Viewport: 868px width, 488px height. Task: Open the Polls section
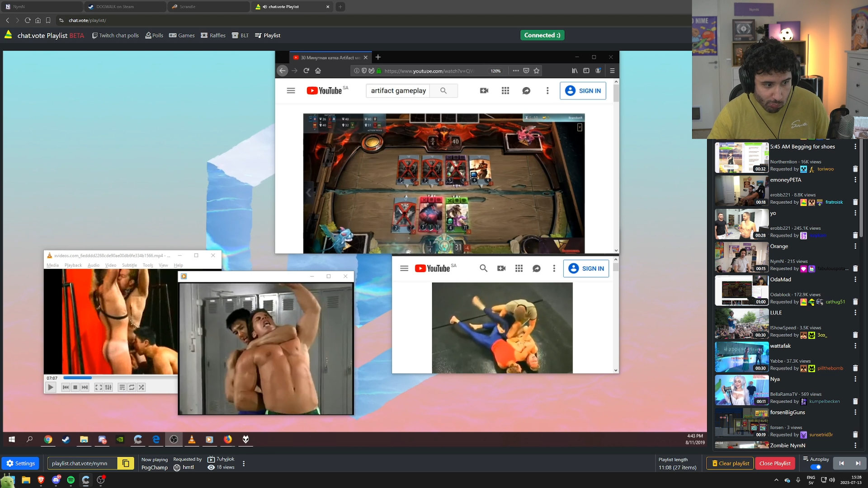click(154, 35)
